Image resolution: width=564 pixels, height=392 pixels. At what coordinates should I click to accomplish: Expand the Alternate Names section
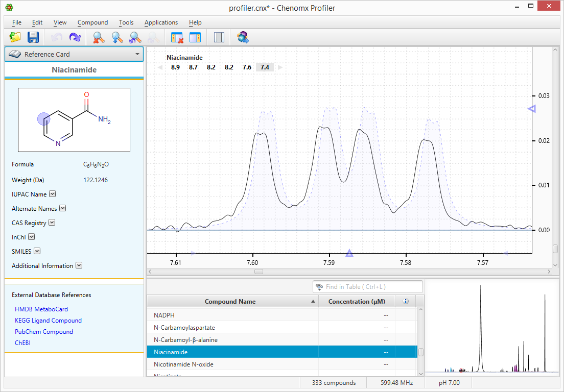tap(62, 208)
